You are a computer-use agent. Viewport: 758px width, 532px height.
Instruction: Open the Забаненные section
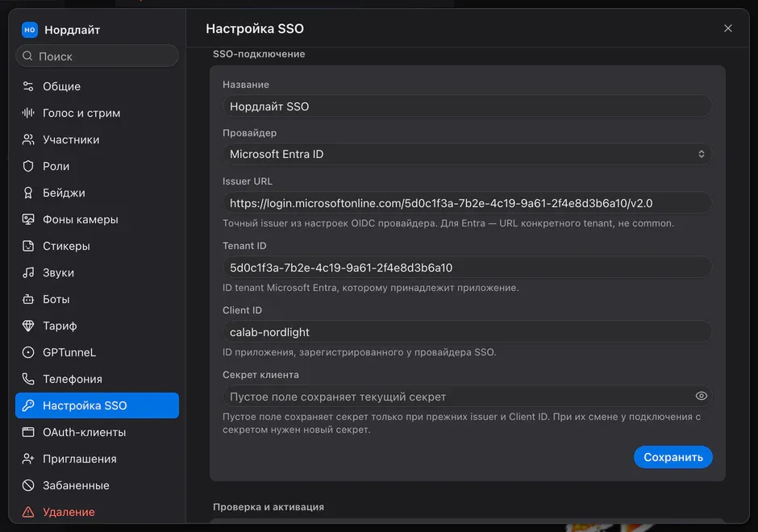(97, 485)
